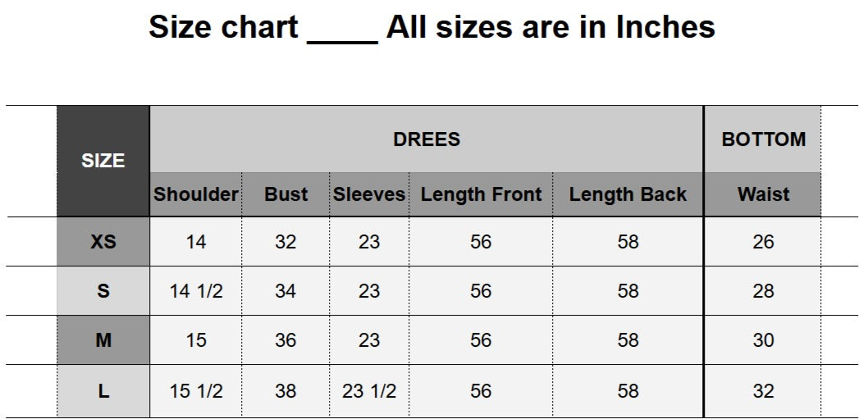The image size is (868, 419).
Task: Select the Length Back column header
Action: coord(628,194)
